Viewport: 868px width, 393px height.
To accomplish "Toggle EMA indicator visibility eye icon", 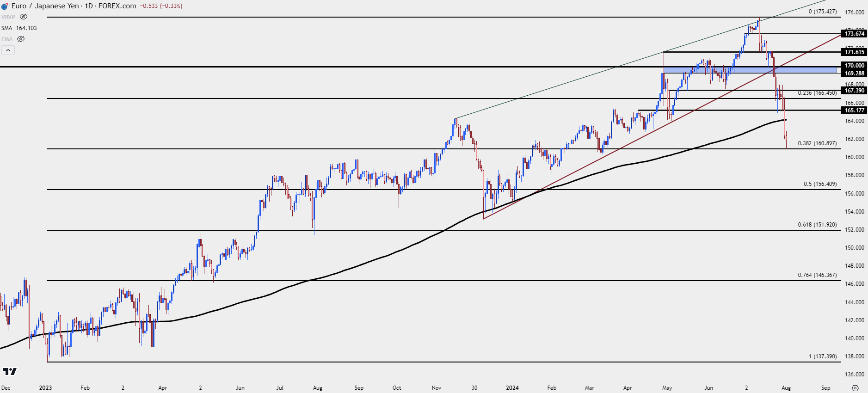I will point(21,39).
